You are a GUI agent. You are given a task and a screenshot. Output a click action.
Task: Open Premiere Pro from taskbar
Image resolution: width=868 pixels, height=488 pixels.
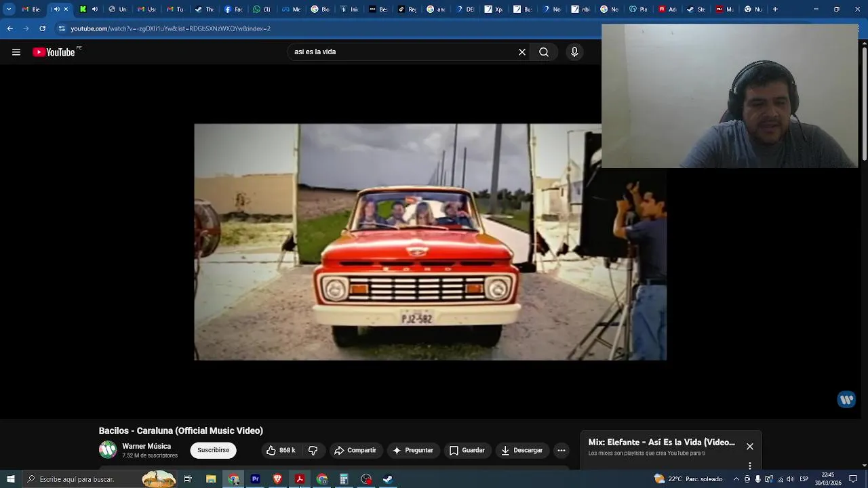(255, 479)
